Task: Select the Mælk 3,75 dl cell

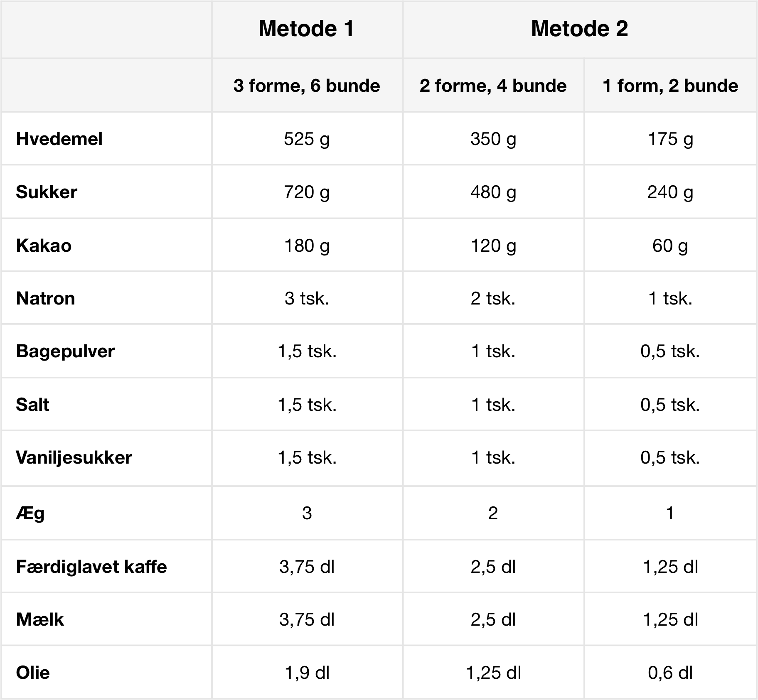Action: pos(307,620)
